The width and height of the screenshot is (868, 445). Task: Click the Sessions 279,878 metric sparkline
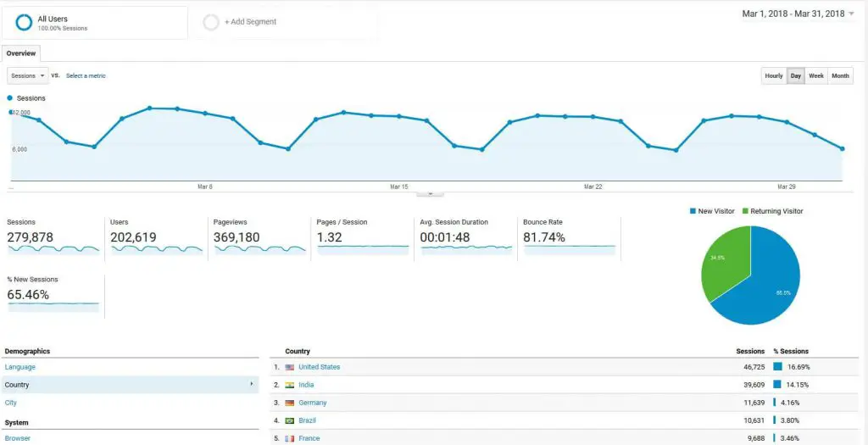tap(53, 249)
